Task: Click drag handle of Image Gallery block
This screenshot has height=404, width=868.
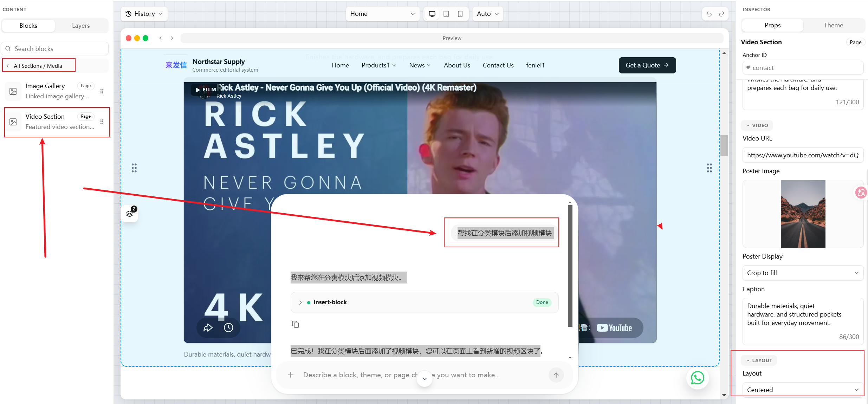Action: (102, 91)
